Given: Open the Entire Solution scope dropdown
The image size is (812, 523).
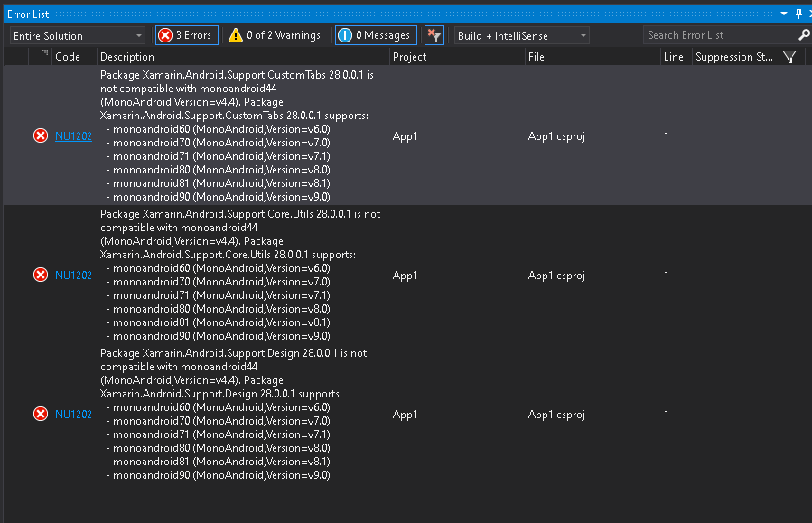Looking at the screenshot, I should click(77, 36).
